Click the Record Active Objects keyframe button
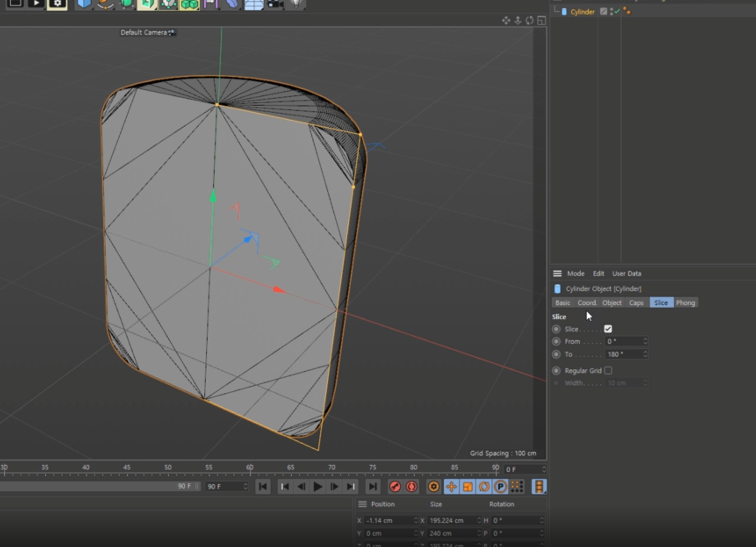Viewport: 756px width, 547px height. pyautogui.click(x=395, y=486)
